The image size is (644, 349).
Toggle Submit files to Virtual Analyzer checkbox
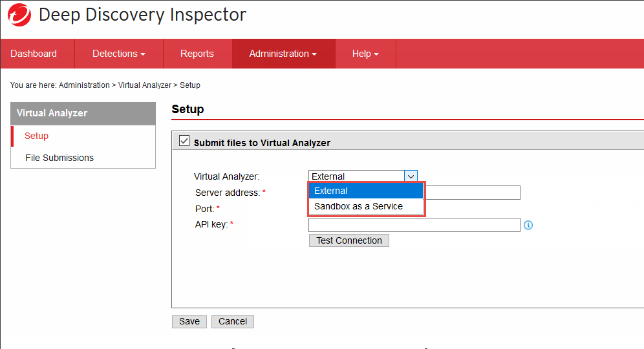click(184, 142)
